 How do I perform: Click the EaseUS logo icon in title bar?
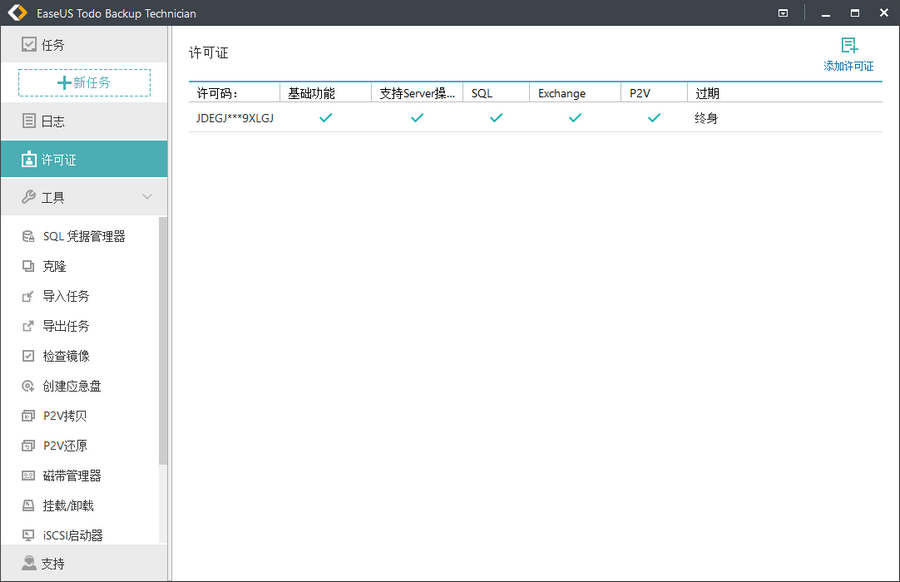point(18,13)
